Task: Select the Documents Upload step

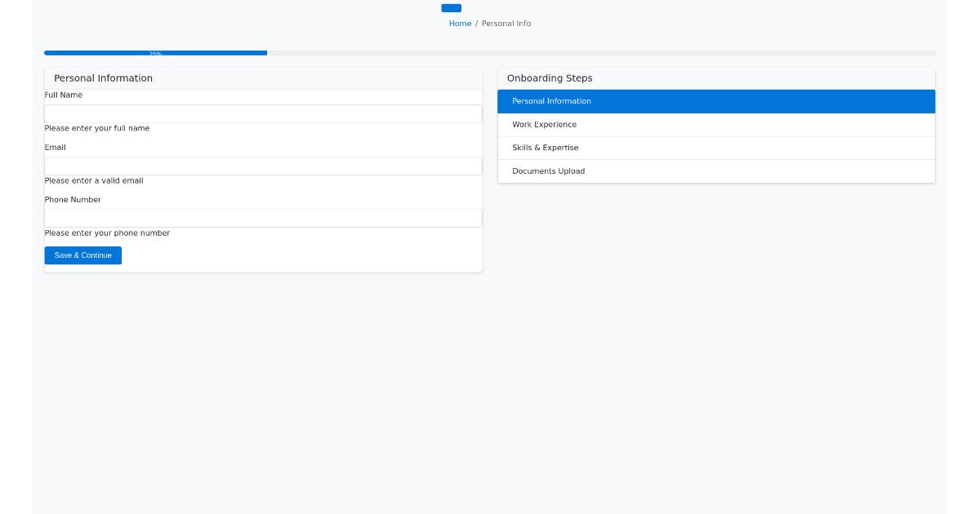Action: click(716, 171)
